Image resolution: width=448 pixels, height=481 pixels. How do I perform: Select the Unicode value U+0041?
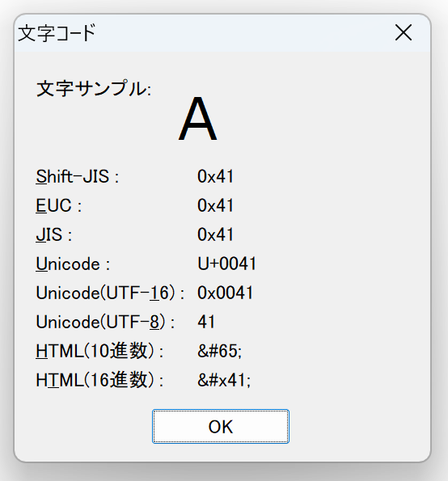point(226,264)
